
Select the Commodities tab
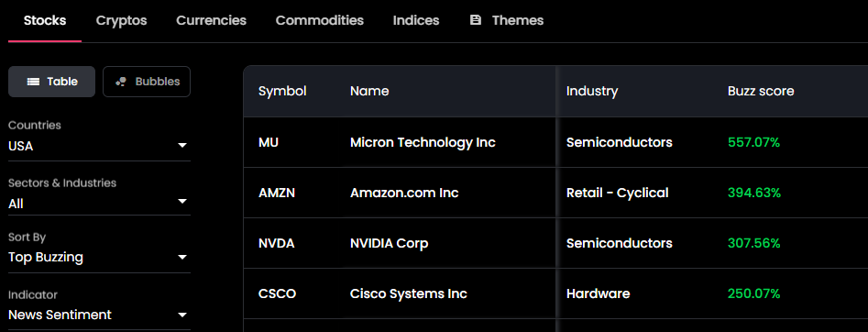[319, 20]
